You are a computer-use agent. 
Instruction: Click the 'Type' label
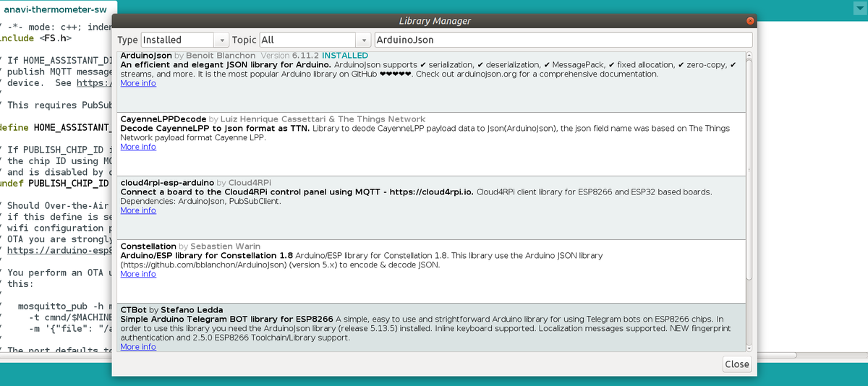pos(127,40)
